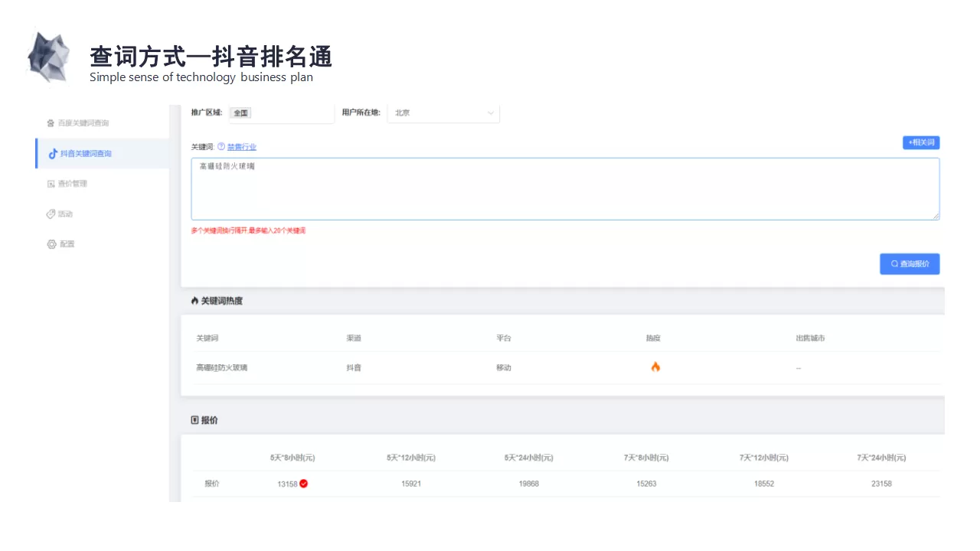Click the +相关词 related words button
The width and height of the screenshot is (980, 551).
click(920, 142)
